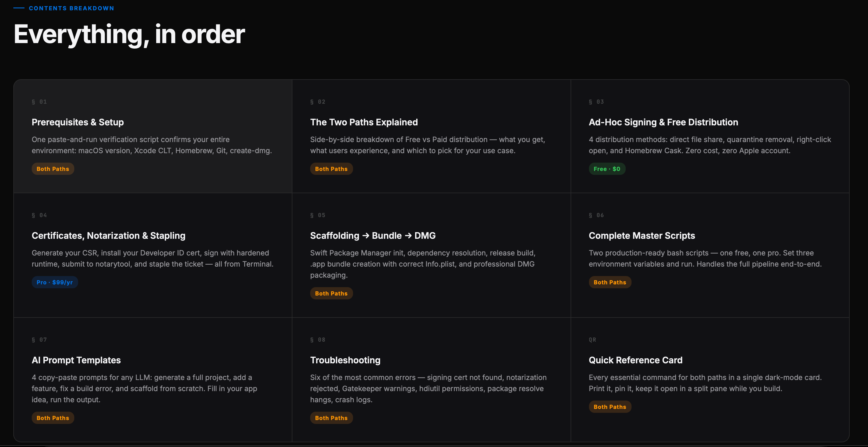Click description starting 'Side-by-side breakdown of Free'
Image resolution: width=868 pixels, height=447 pixels.
pos(428,145)
